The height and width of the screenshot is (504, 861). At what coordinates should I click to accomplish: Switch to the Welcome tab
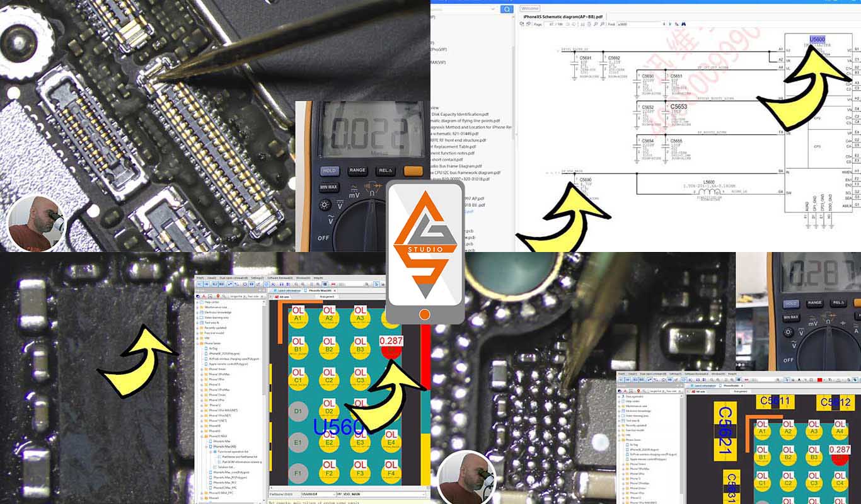(529, 8)
